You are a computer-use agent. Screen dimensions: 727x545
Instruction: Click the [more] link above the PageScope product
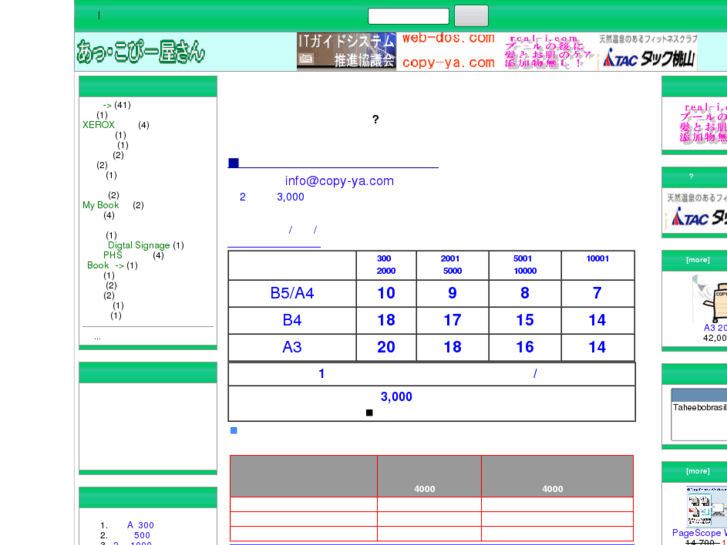[698, 471]
